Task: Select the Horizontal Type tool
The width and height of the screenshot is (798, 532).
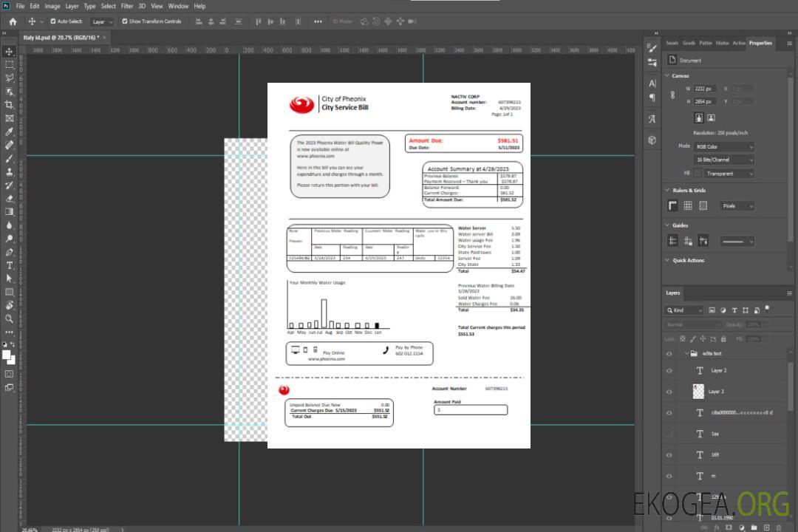Action: click(x=9, y=265)
